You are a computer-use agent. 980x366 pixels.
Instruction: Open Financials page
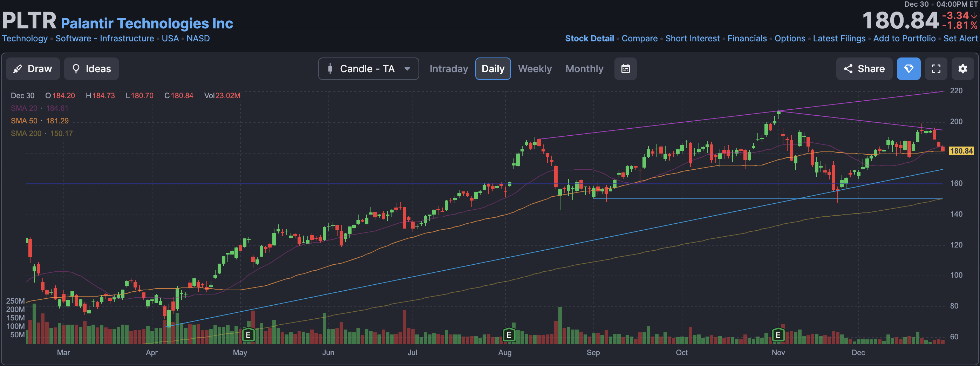coord(747,39)
